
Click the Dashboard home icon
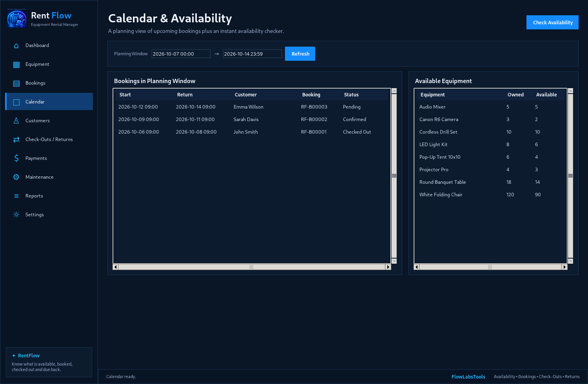point(16,46)
